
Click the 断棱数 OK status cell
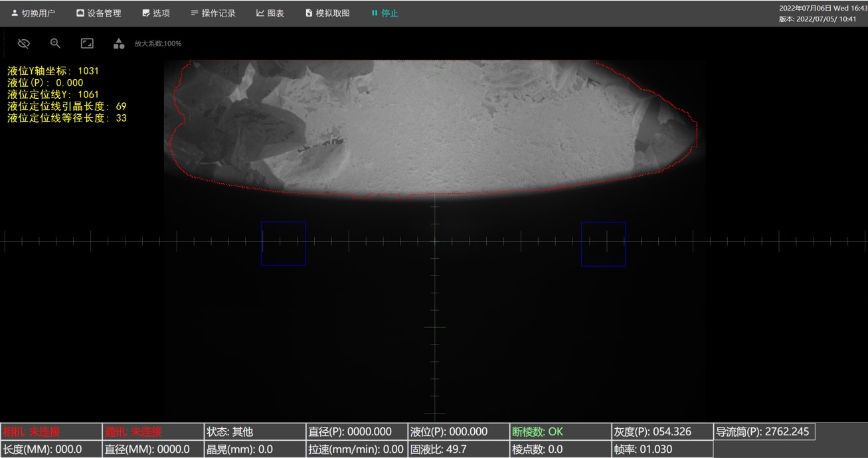click(x=560, y=431)
